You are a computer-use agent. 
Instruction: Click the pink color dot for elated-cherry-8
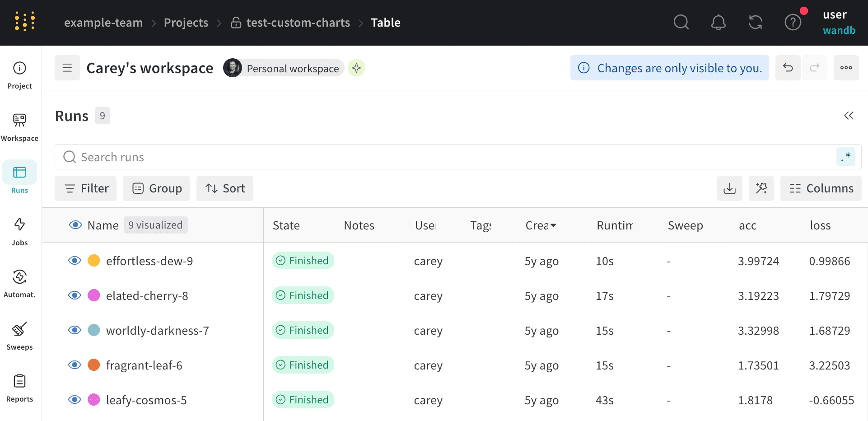tap(94, 295)
